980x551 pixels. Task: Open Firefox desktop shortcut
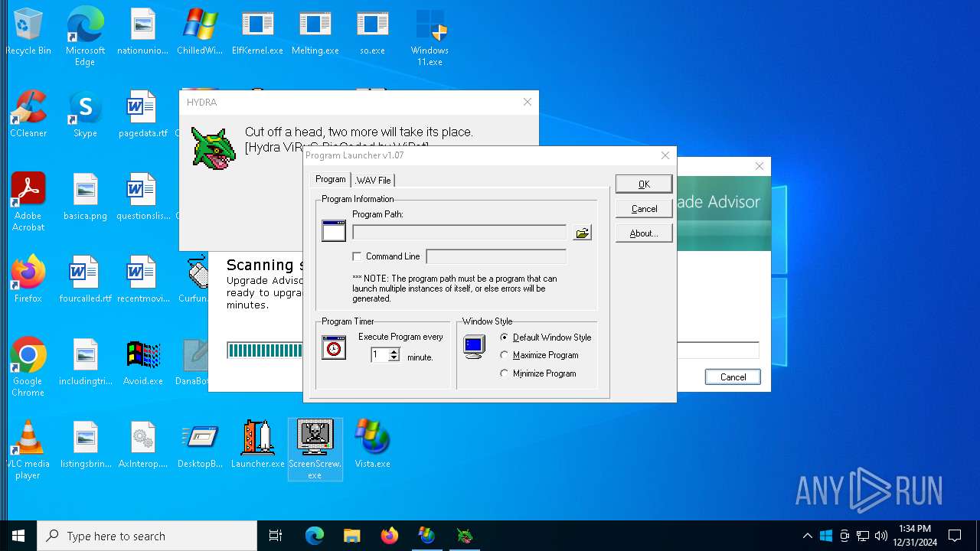tap(28, 280)
